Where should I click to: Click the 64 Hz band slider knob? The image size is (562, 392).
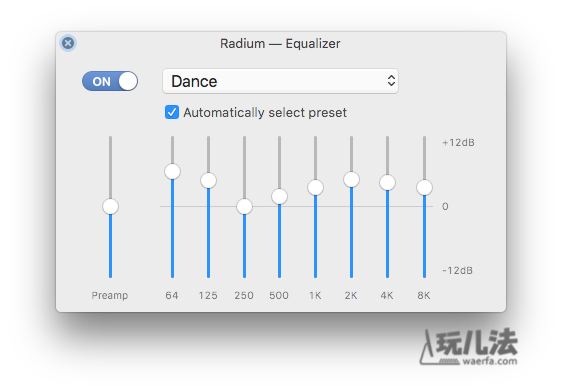pyautogui.click(x=172, y=171)
